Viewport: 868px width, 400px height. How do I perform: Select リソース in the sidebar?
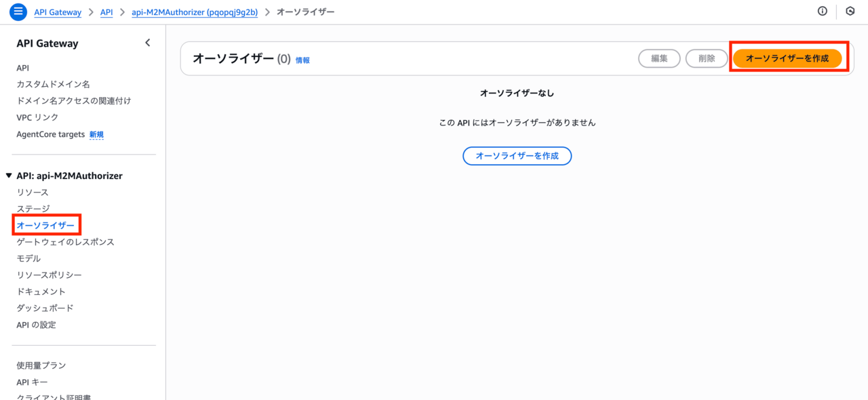(x=33, y=193)
